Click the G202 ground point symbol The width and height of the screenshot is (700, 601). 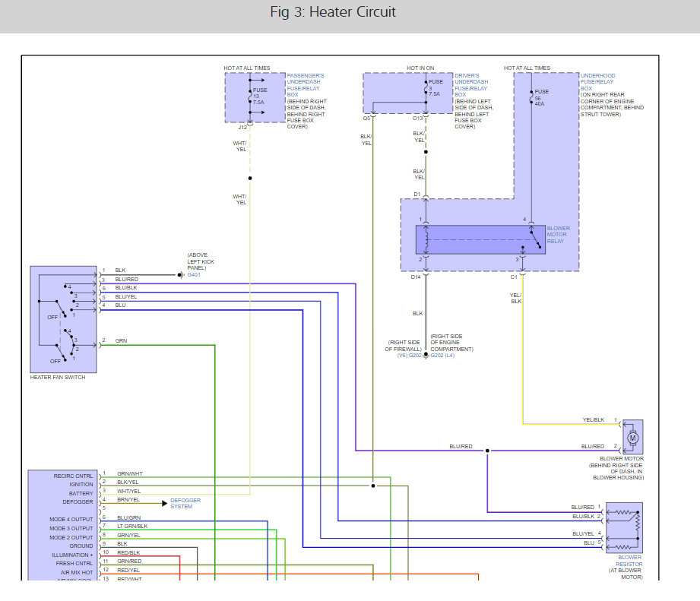tap(426, 355)
